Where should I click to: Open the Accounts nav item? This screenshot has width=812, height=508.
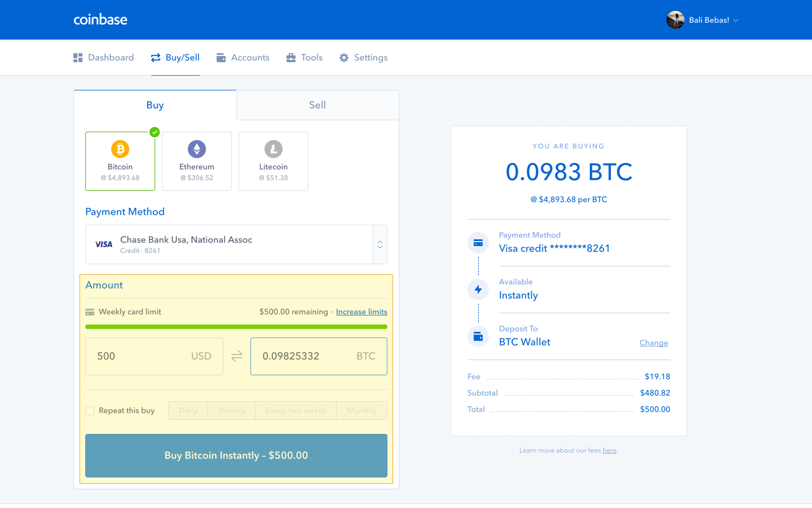click(243, 58)
